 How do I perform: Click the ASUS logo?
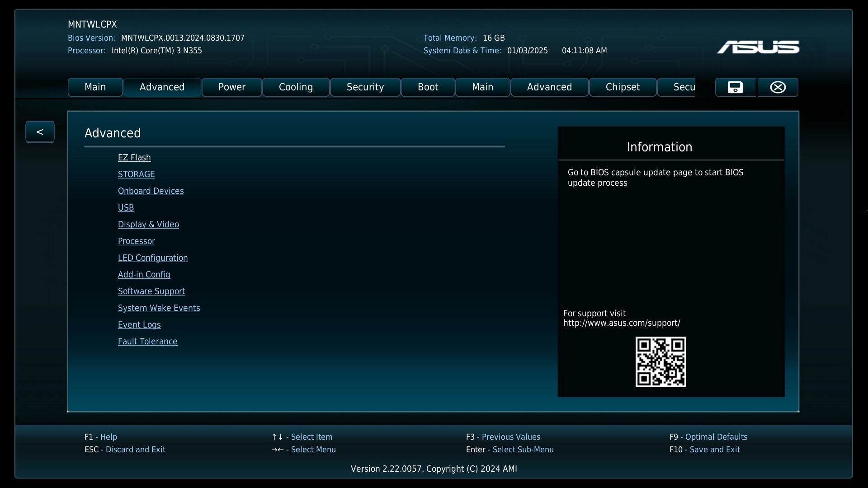(x=758, y=47)
